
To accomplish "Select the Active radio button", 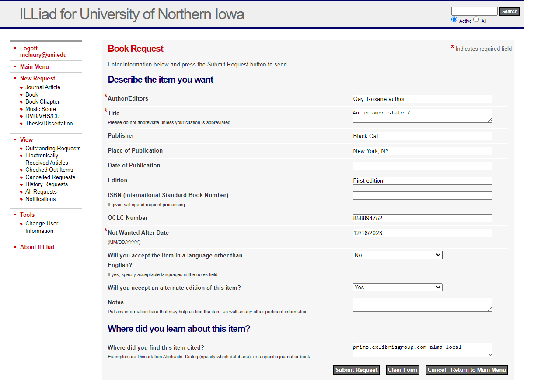I will pos(454,20).
